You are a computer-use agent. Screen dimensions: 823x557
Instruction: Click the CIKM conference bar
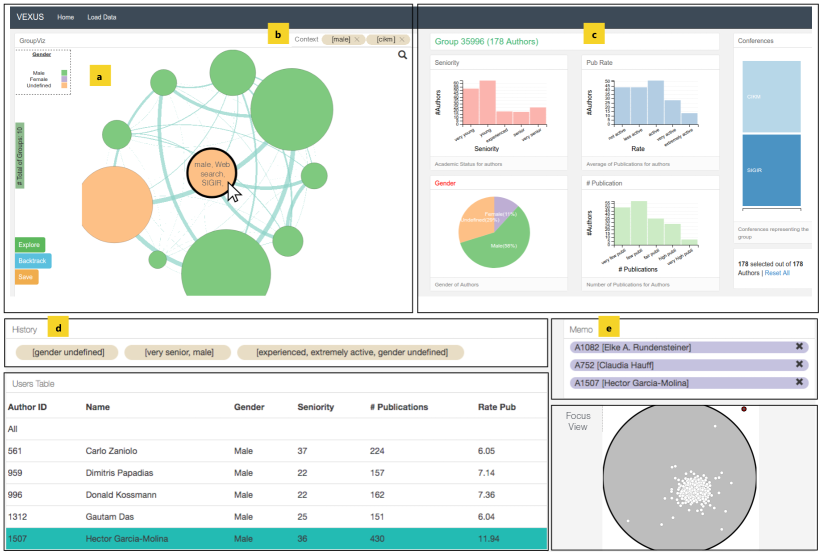point(771,97)
